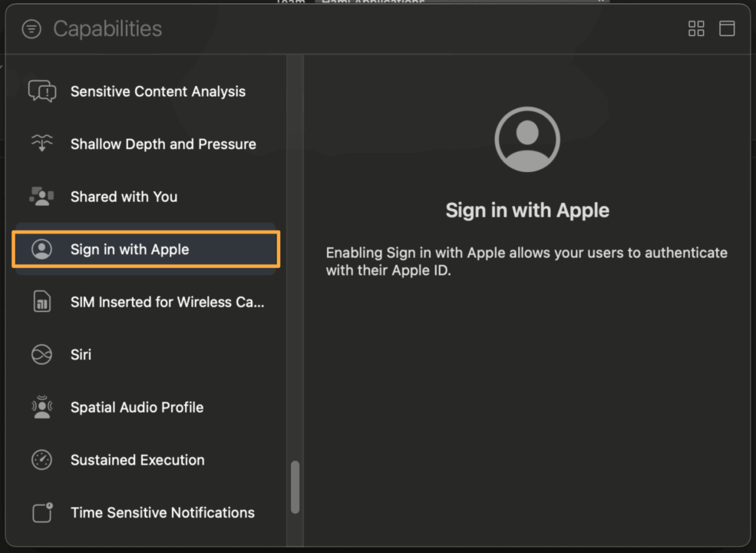Click the Sustained Execution gauge icon
This screenshot has height=553, width=756.
click(42, 459)
